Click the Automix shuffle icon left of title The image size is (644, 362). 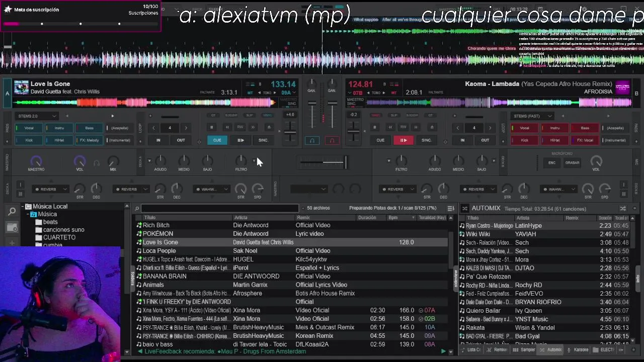click(464, 208)
